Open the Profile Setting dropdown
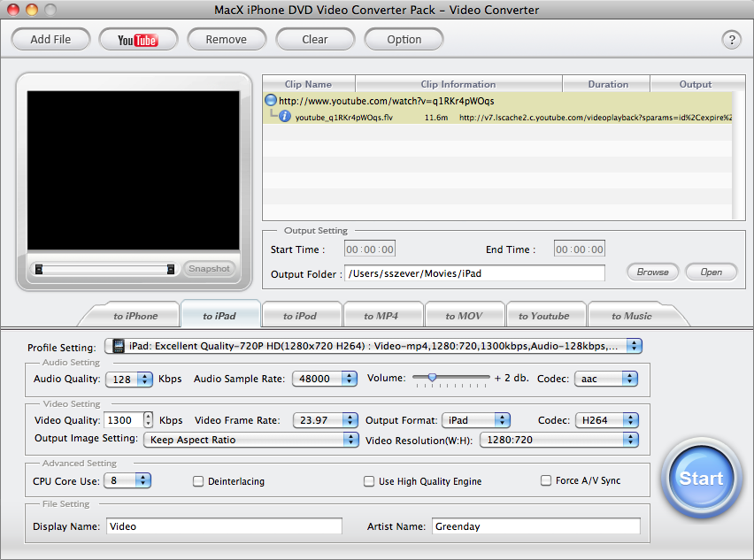The height and width of the screenshot is (560, 754). [373, 346]
